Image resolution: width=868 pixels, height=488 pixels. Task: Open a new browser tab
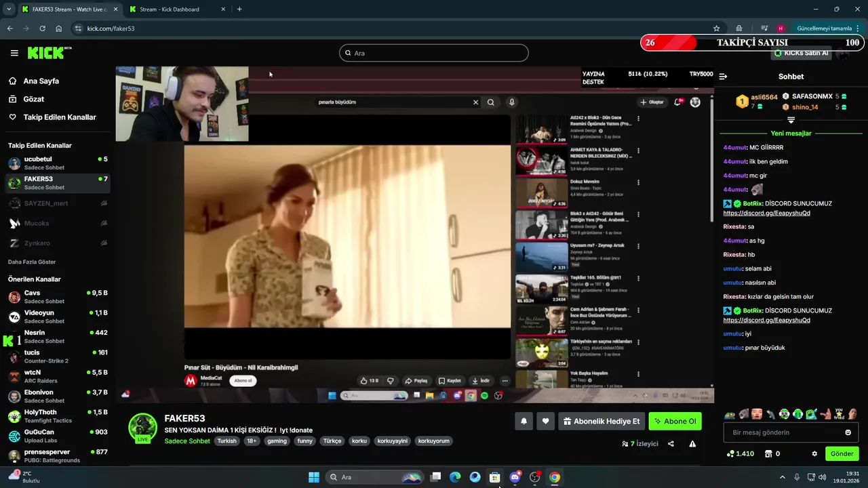click(239, 9)
